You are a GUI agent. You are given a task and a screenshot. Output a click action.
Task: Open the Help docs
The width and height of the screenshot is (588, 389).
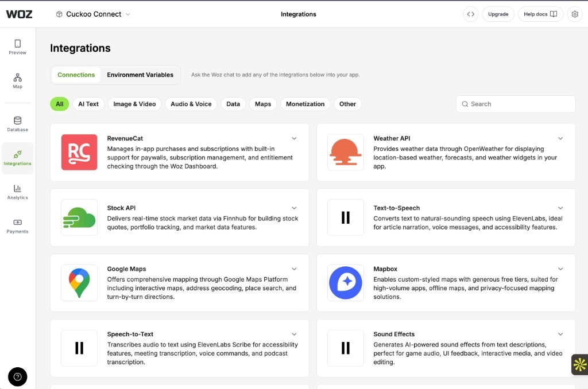tap(540, 14)
